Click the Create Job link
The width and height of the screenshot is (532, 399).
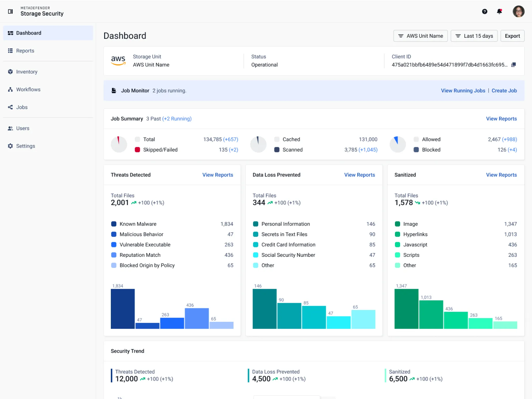coord(504,91)
